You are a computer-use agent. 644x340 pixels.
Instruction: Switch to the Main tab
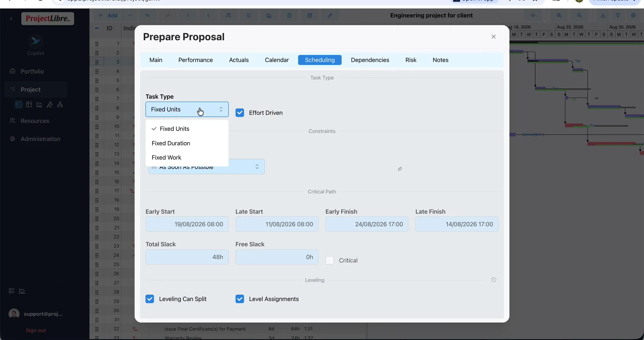pos(156,60)
